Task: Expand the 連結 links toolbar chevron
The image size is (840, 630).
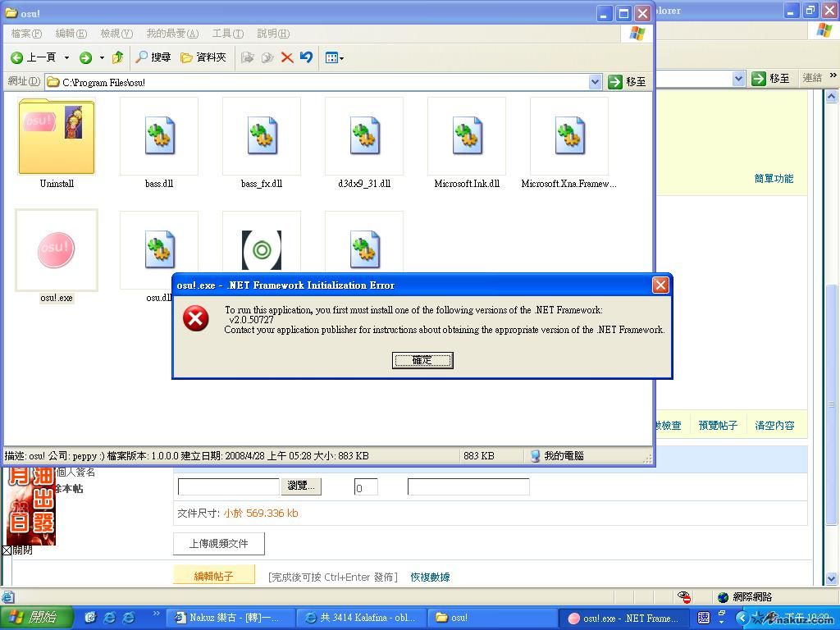Action: (x=833, y=75)
